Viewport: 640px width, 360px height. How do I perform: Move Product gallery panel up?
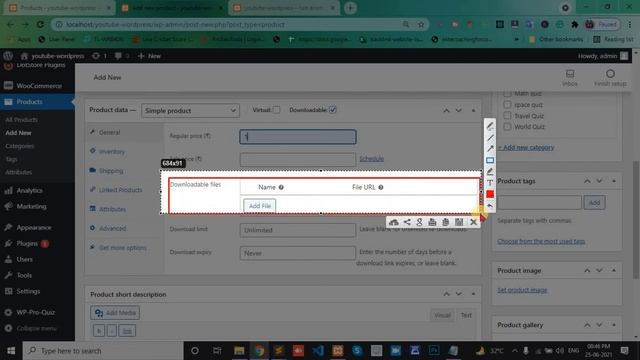click(587, 325)
